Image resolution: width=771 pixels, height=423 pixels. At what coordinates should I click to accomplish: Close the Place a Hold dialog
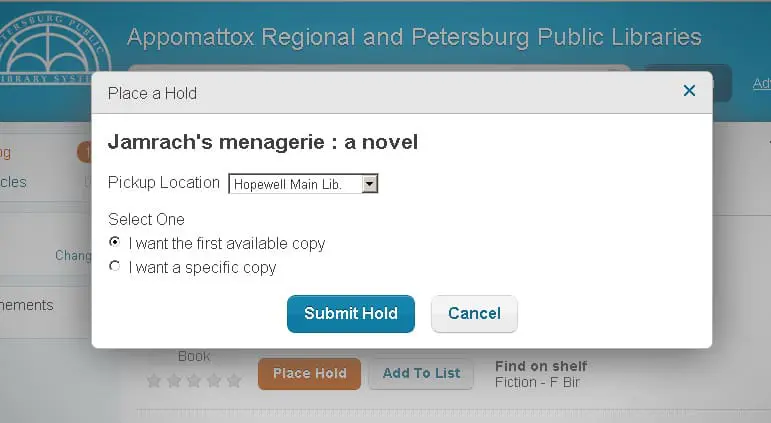point(689,91)
